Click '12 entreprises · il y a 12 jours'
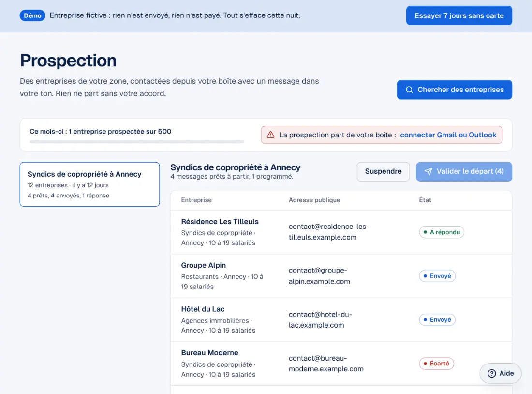 pyautogui.click(x=68, y=185)
